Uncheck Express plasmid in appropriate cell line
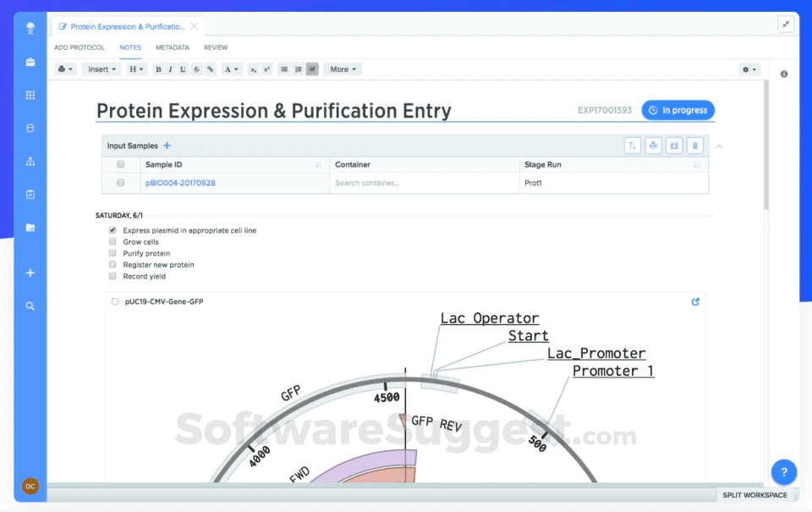 pos(112,229)
